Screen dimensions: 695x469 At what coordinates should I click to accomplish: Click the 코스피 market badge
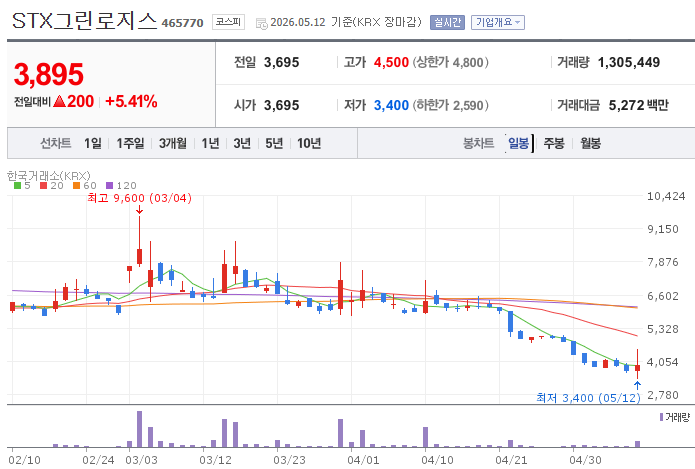coord(228,22)
